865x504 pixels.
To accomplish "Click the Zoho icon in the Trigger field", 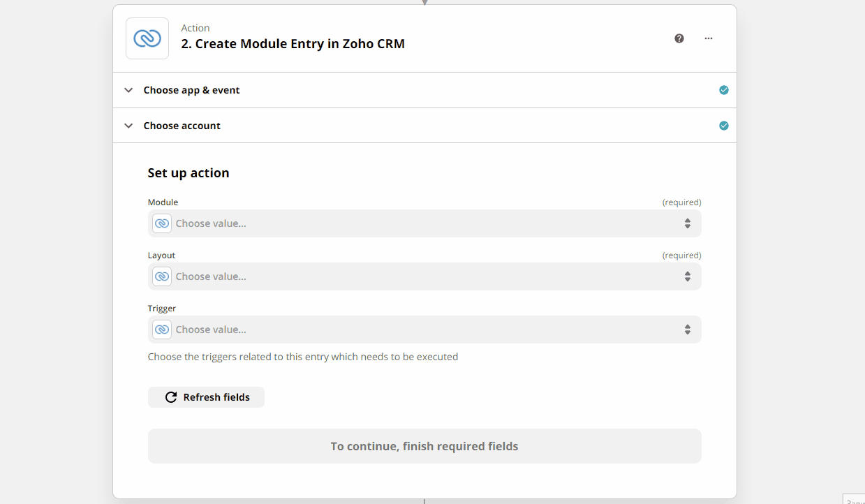I will click(x=162, y=329).
